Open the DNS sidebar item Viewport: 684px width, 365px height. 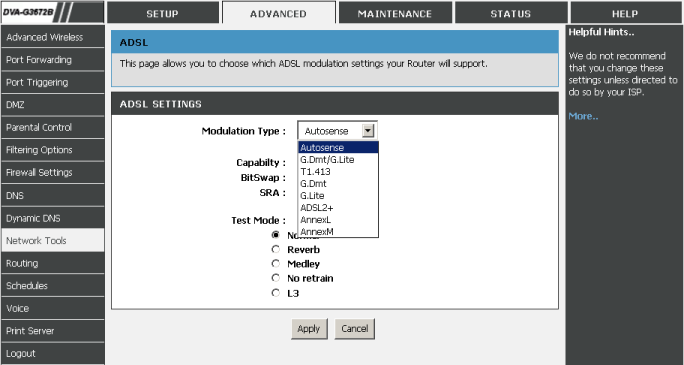click(x=52, y=195)
